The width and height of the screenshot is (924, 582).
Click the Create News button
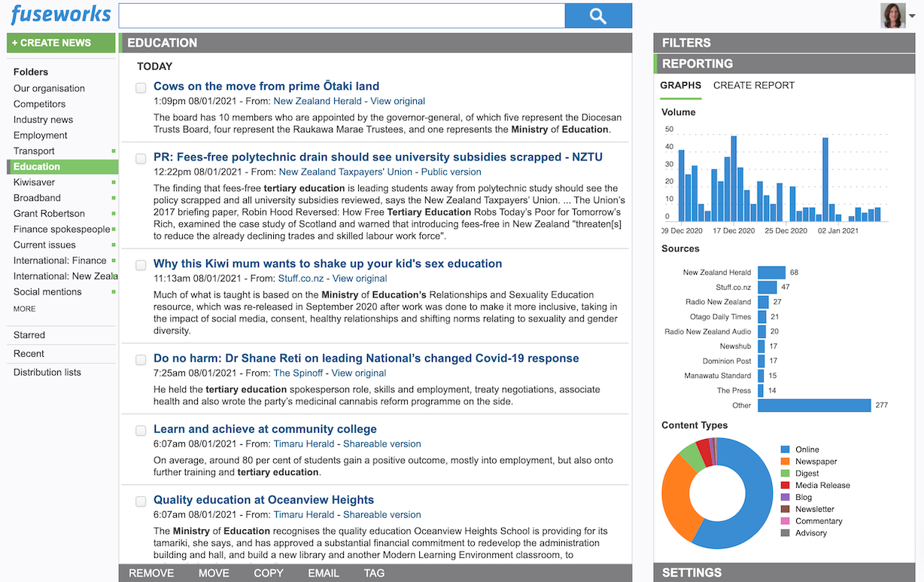click(61, 43)
